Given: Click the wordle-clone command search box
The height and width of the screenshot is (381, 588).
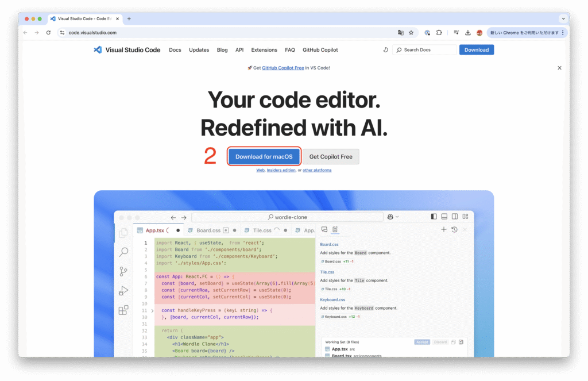Looking at the screenshot, I should tap(287, 217).
